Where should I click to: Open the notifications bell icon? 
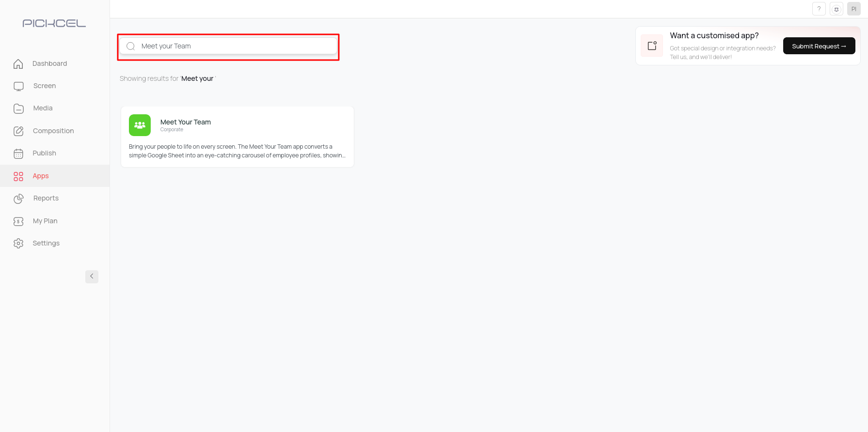tap(836, 9)
